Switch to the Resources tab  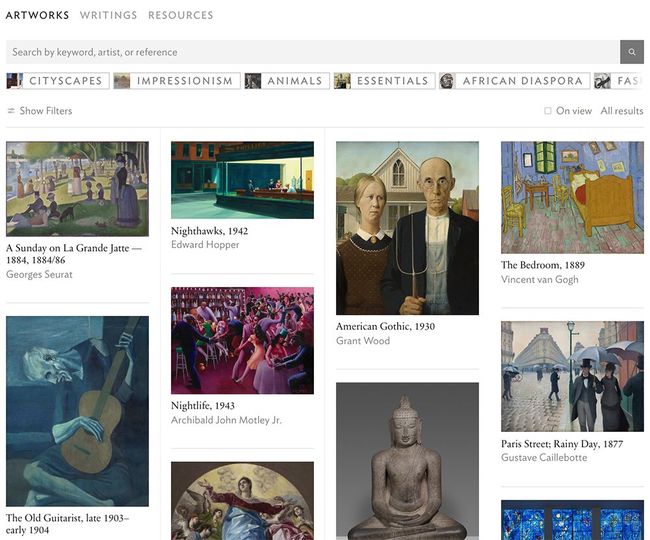pyautogui.click(x=181, y=15)
